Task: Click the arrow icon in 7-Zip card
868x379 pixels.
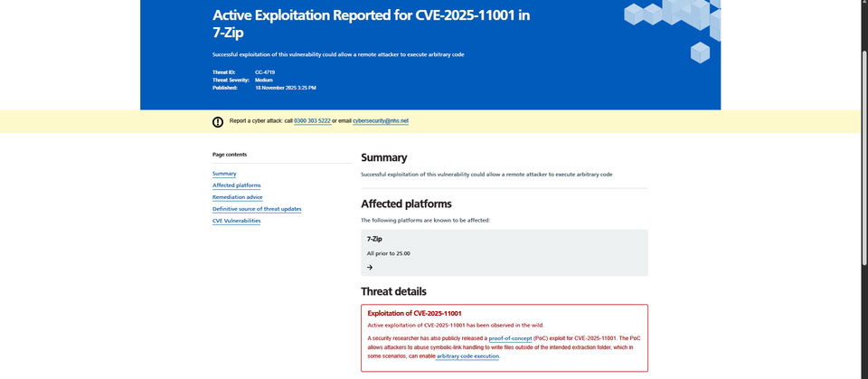Action: (x=370, y=267)
